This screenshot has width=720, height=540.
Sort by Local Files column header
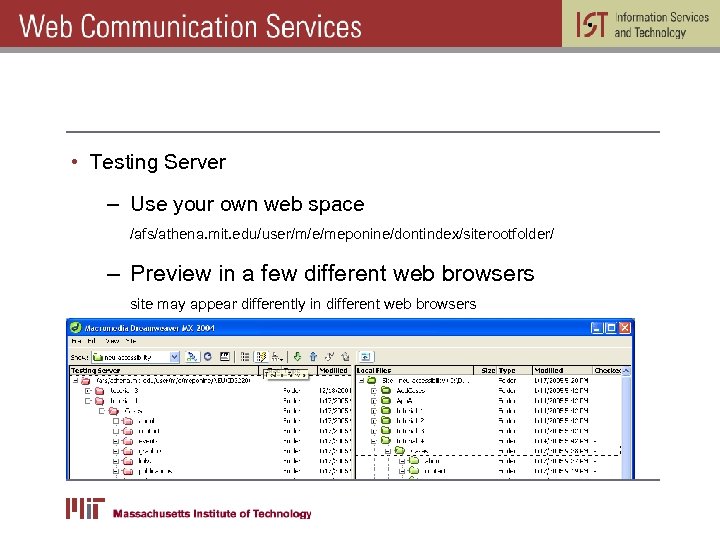coord(415,370)
